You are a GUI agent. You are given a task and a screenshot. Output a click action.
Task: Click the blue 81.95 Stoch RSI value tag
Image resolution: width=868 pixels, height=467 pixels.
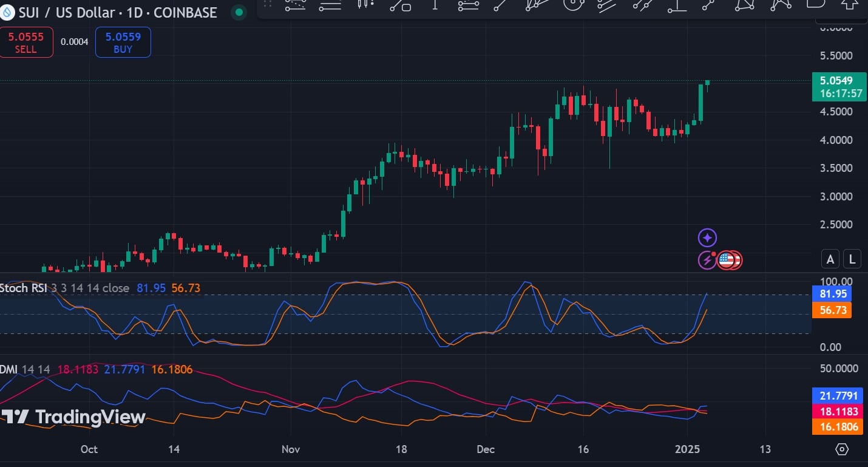pos(831,294)
